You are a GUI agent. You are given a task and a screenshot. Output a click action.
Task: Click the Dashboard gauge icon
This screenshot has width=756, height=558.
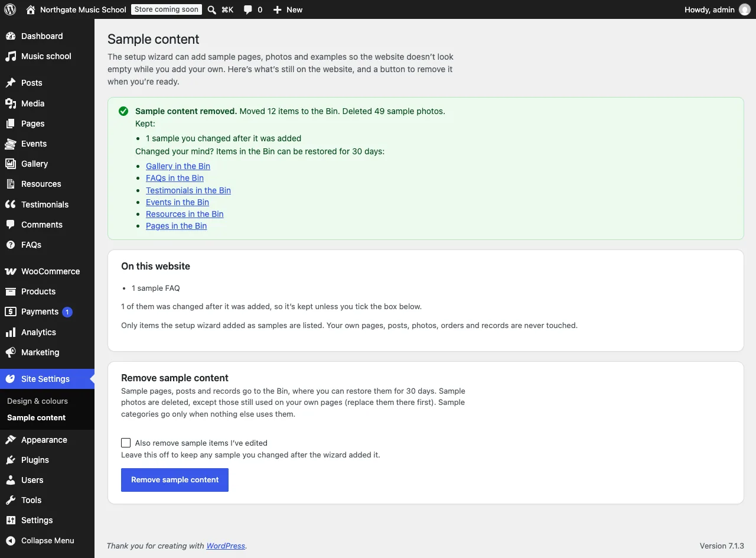(11, 36)
